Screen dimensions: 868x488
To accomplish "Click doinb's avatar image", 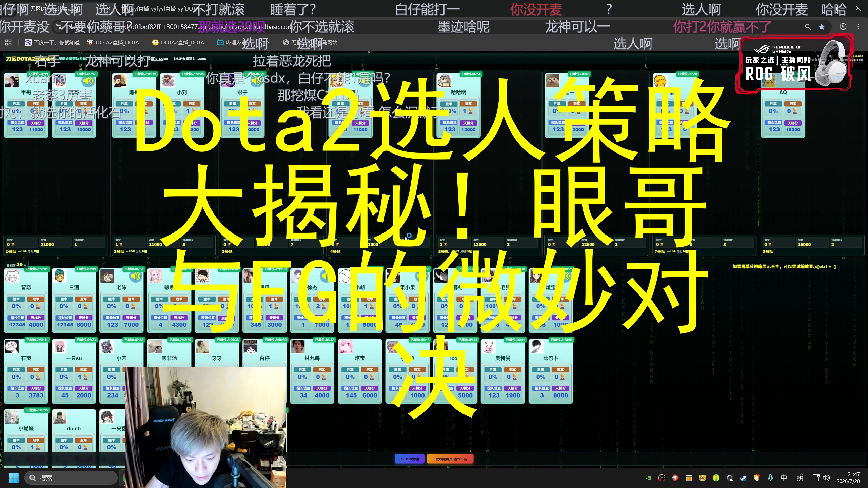I will click(59, 418).
